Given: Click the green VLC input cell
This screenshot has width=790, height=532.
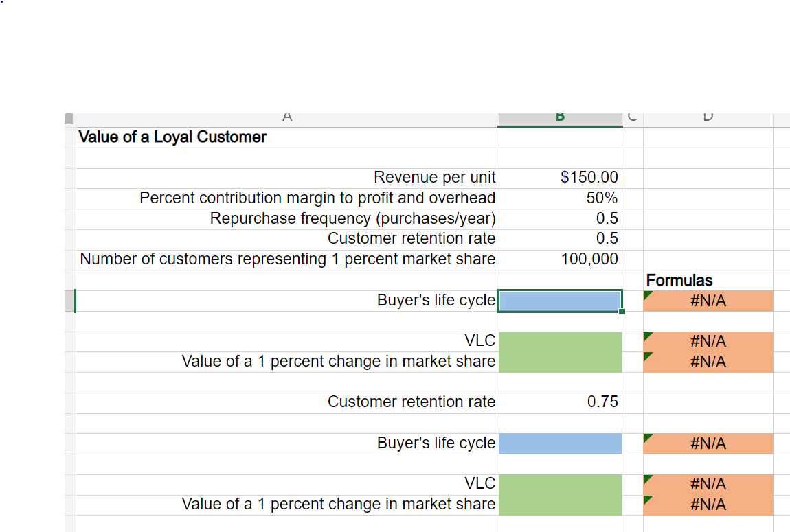Looking at the screenshot, I should (559, 341).
